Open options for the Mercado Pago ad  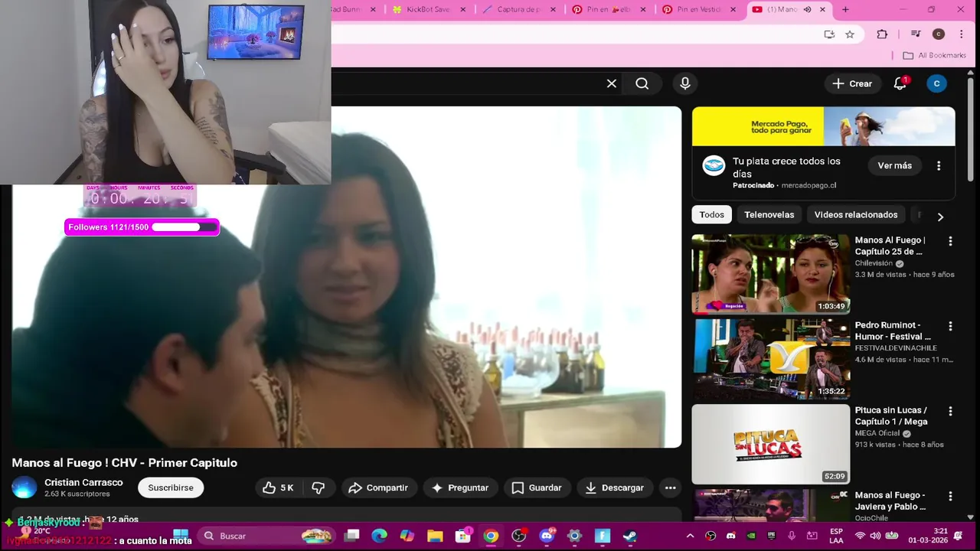tap(939, 166)
